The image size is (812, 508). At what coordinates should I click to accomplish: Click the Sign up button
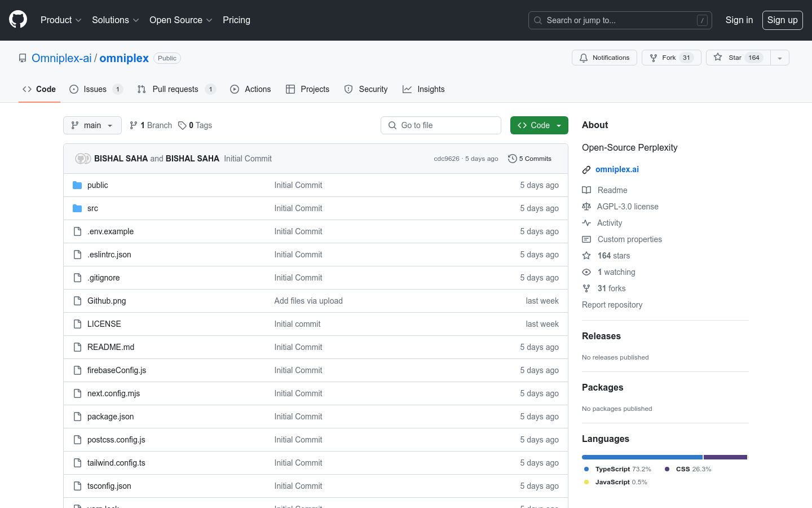click(783, 20)
